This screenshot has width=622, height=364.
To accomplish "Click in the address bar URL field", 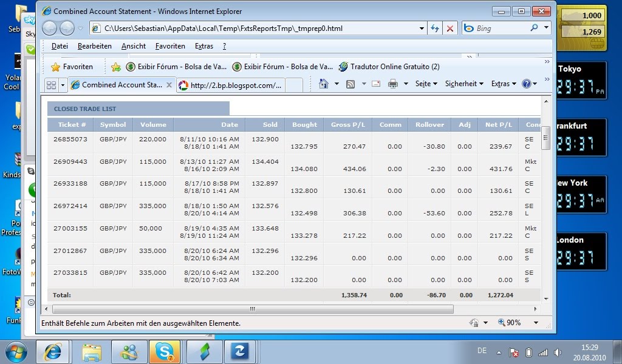I will tap(254, 29).
